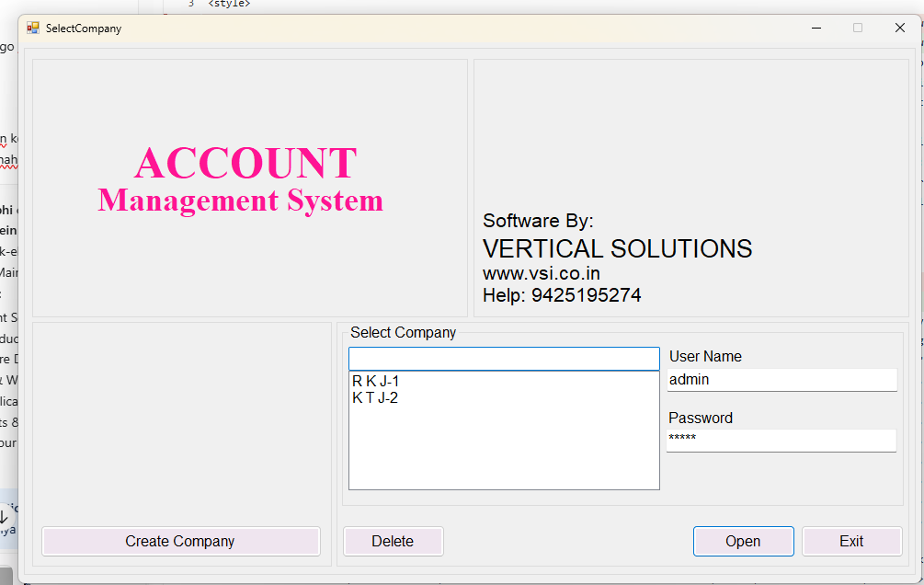The image size is (924, 585).
Task: Exit the application via Exit button
Action: point(851,541)
